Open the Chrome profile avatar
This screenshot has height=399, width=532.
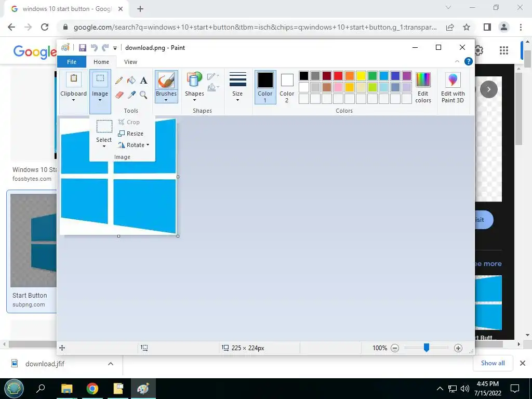(504, 27)
